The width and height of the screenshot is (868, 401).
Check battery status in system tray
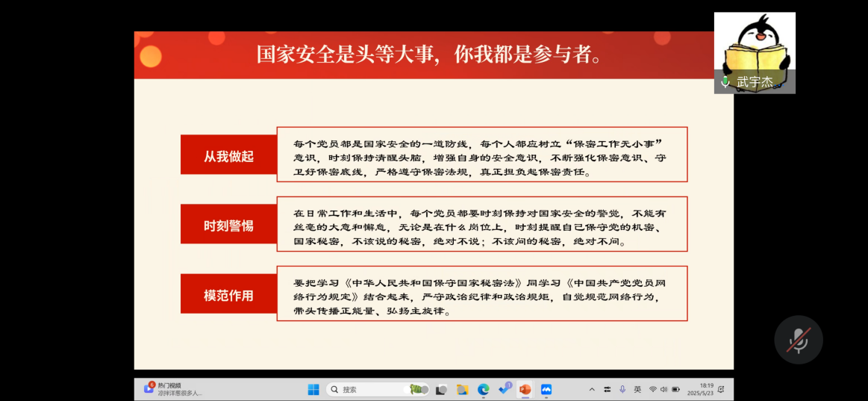(x=675, y=389)
